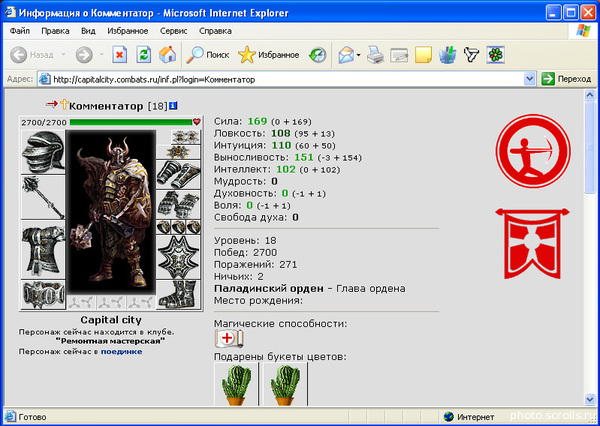Screen dimensions: 600x426
Task: Click the Переход go button
Action: coord(567,79)
